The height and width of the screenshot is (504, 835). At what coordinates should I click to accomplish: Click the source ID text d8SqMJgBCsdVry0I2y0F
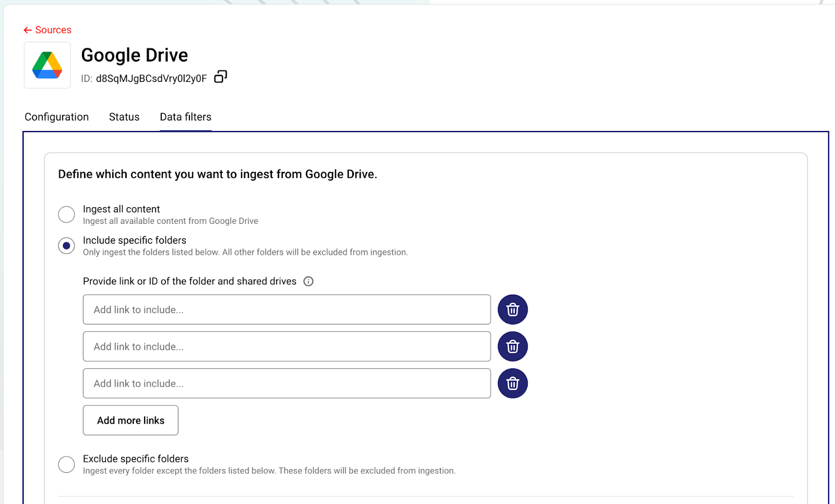click(151, 79)
